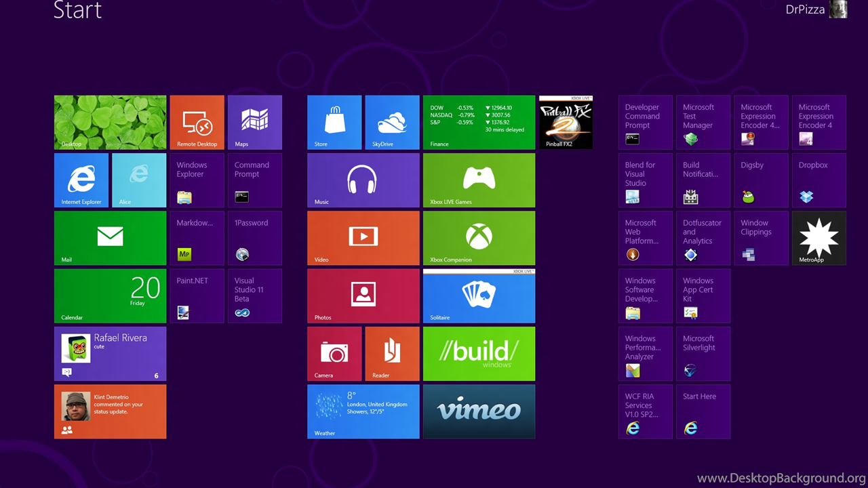The image size is (868, 488).
Task: Launch the Xbox LIVE Games tile
Action: click(x=479, y=180)
